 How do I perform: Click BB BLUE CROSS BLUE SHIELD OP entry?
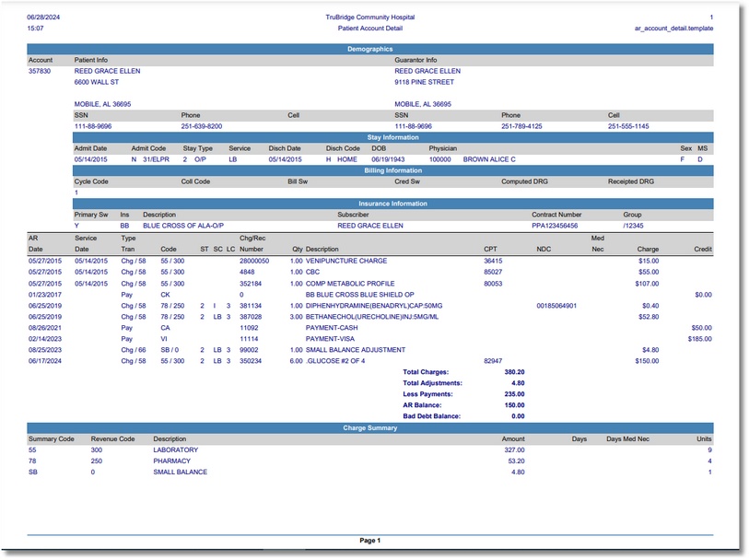coord(359,295)
